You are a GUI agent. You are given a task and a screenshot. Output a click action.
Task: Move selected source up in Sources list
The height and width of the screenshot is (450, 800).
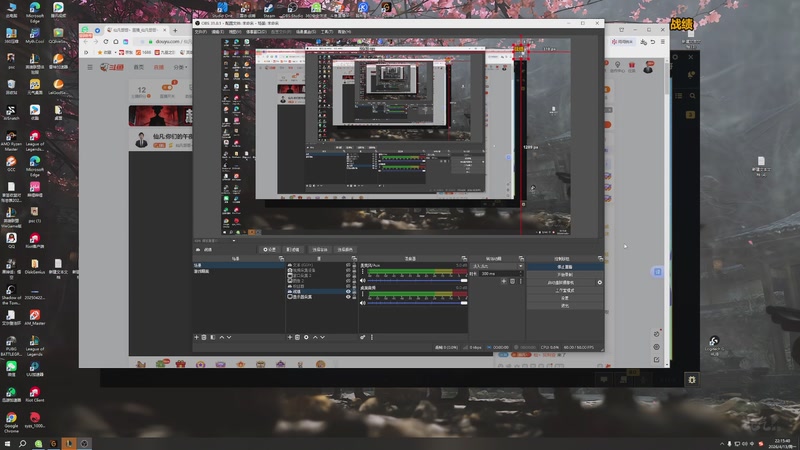click(315, 337)
